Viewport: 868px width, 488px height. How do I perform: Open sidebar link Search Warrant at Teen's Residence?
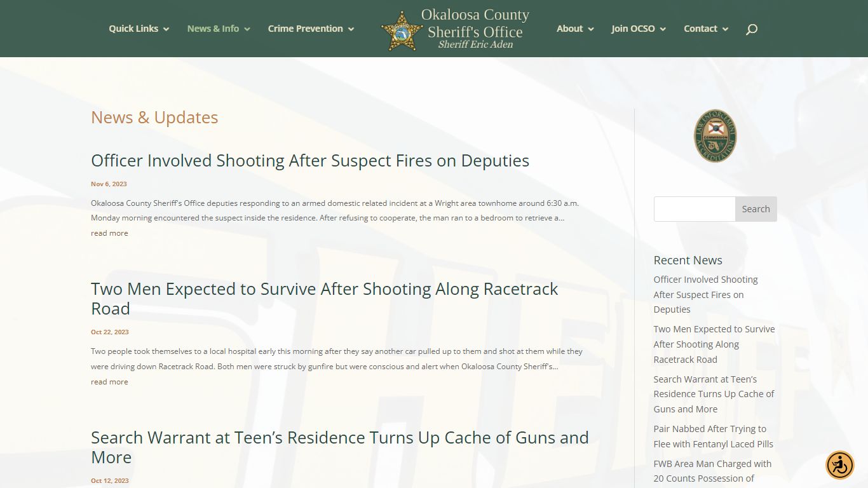714,394
